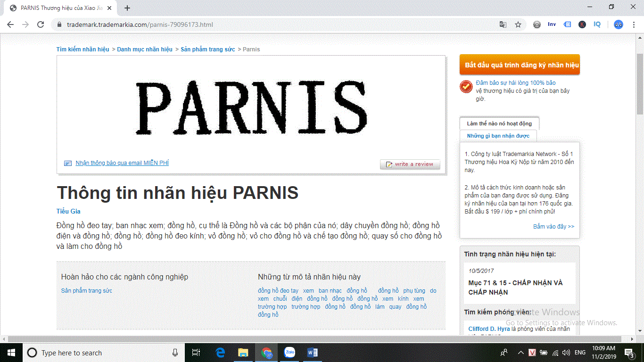Open the 'Clifford D. Hyra' attorney link
The width and height of the screenshot is (644, 362).
pyautogui.click(x=489, y=329)
